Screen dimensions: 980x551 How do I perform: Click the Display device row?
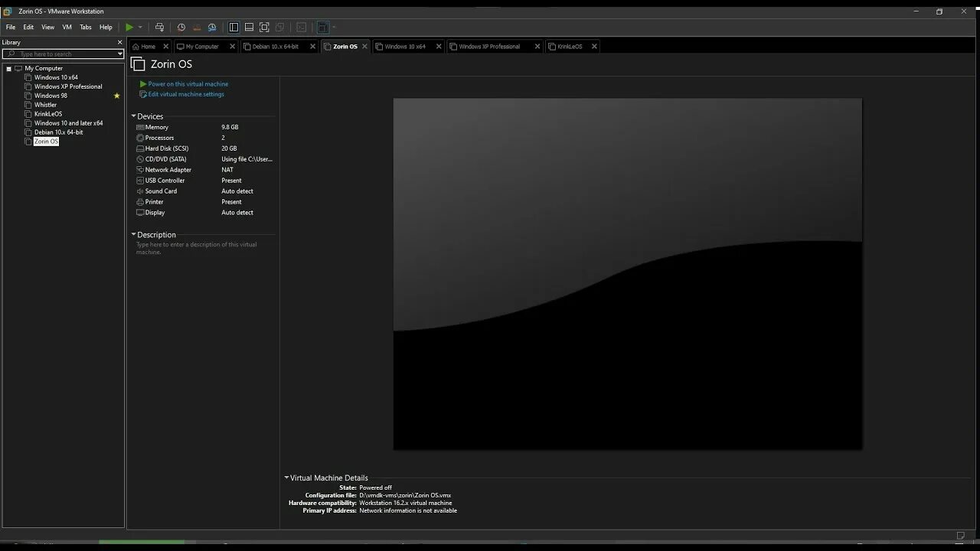click(x=204, y=213)
